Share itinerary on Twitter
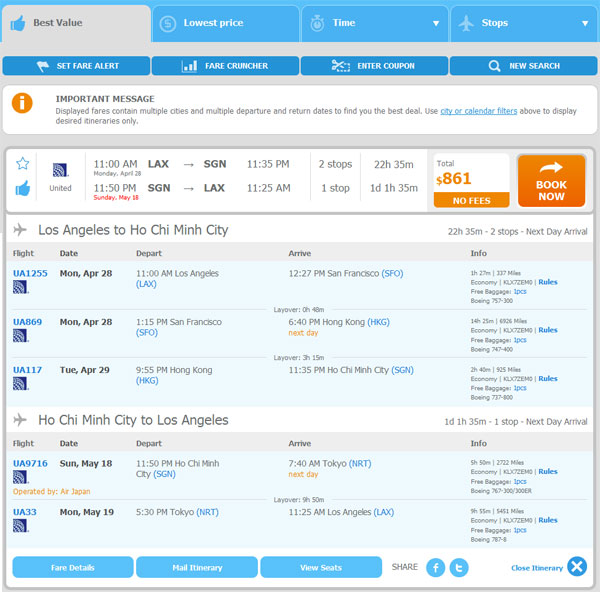The height and width of the screenshot is (595, 600). coord(459,568)
